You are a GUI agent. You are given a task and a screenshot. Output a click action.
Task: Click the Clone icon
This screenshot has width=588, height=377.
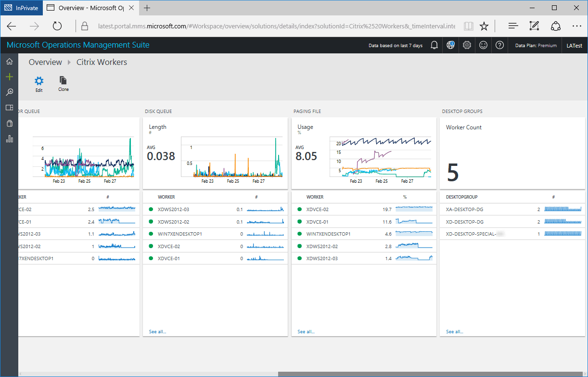click(63, 80)
